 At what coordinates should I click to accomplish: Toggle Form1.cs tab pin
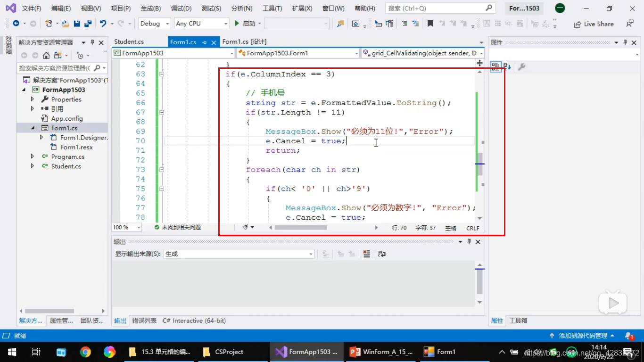pos(205,42)
